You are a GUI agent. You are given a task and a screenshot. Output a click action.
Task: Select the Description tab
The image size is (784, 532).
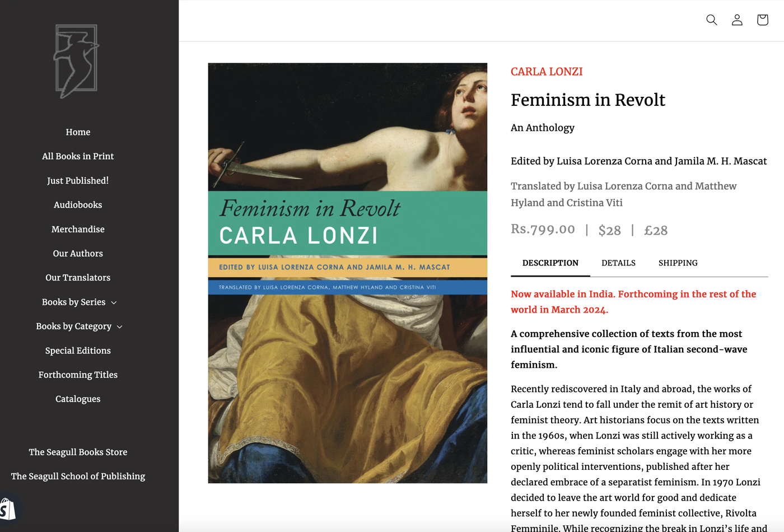click(550, 263)
